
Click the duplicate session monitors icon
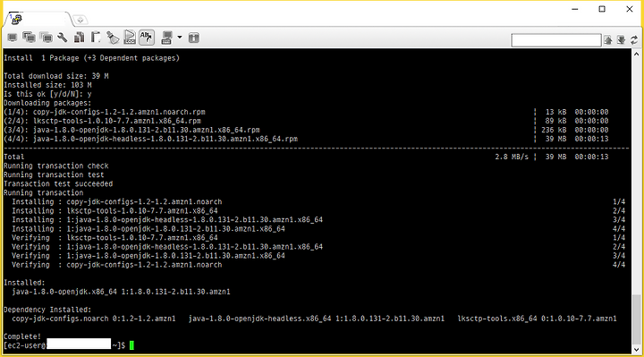(x=30, y=38)
